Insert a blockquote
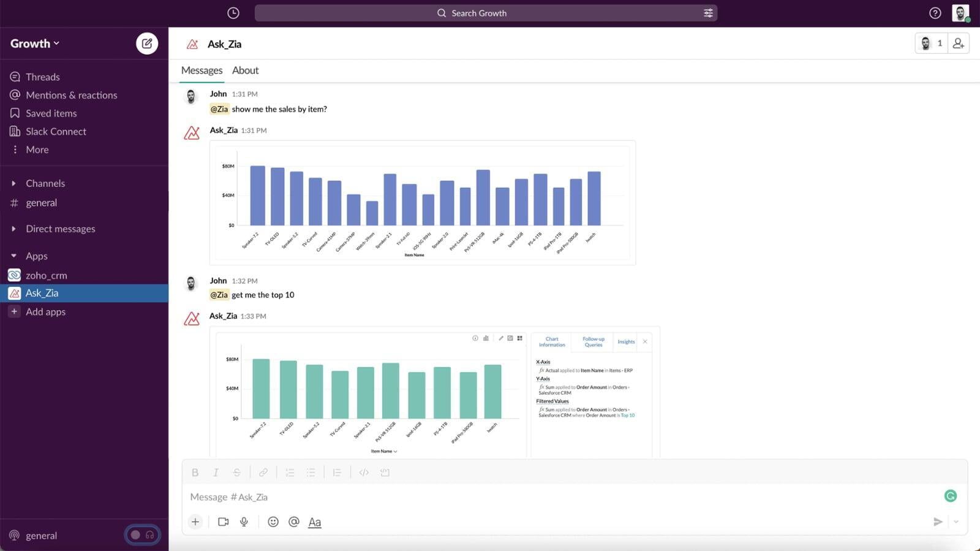The width and height of the screenshot is (980, 551). tap(337, 473)
